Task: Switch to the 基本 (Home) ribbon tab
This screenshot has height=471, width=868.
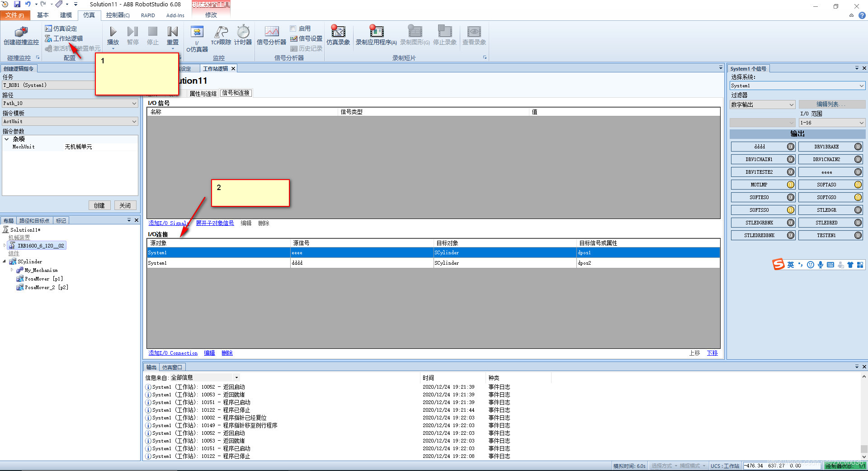Action: (x=43, y=15)
